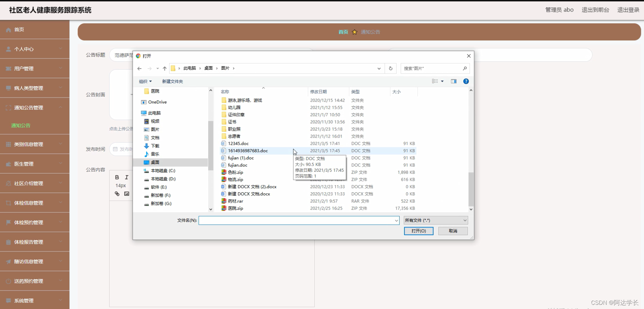Click 个人中心 person icon
Image resolution: width=644 pixels, height=309 pixels.
[x=8, y=49]
